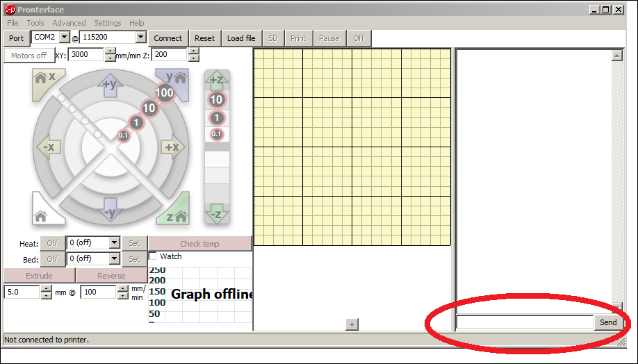638x364 pixels.
Task: Select 1 mm step on XY dial
Action: tap(136, 122)
